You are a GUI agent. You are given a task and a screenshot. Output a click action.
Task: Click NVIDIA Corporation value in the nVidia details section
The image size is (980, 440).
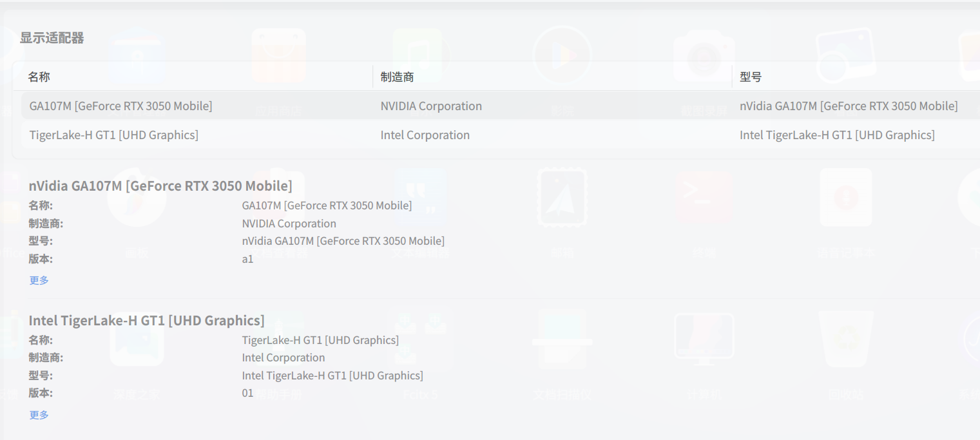tap(289, 224)
